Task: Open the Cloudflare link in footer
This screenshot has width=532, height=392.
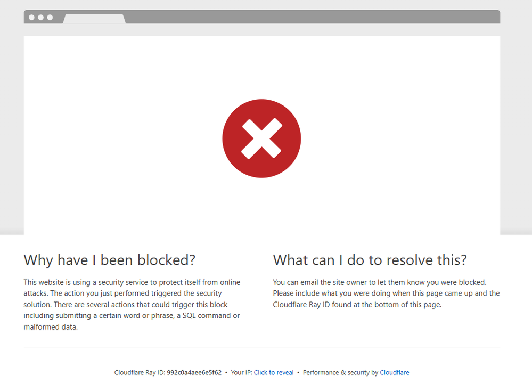Action: click(x=394, y=373)
